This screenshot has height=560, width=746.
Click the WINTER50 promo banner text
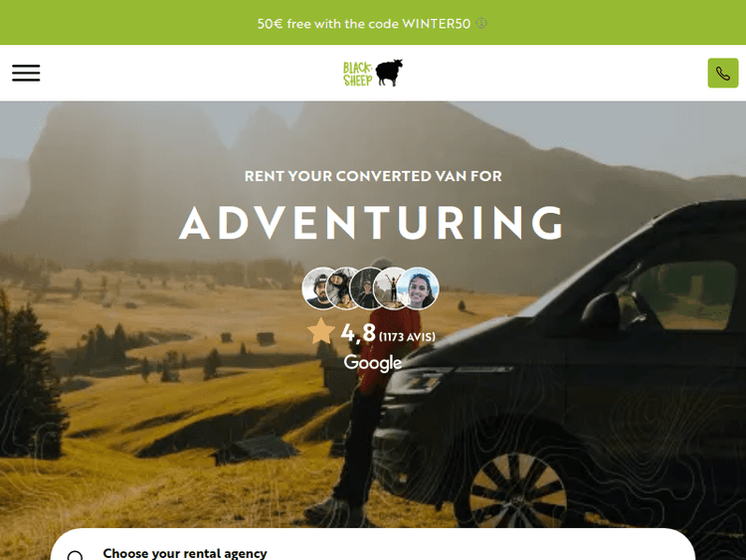coord(364,23)
